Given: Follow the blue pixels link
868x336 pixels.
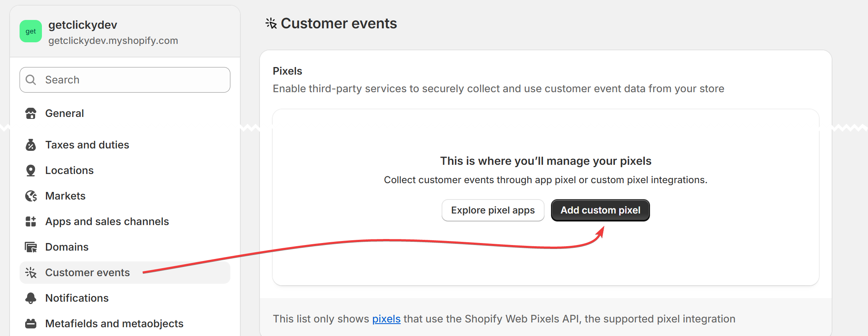Looking at the screenshot, I should (386, 319).
